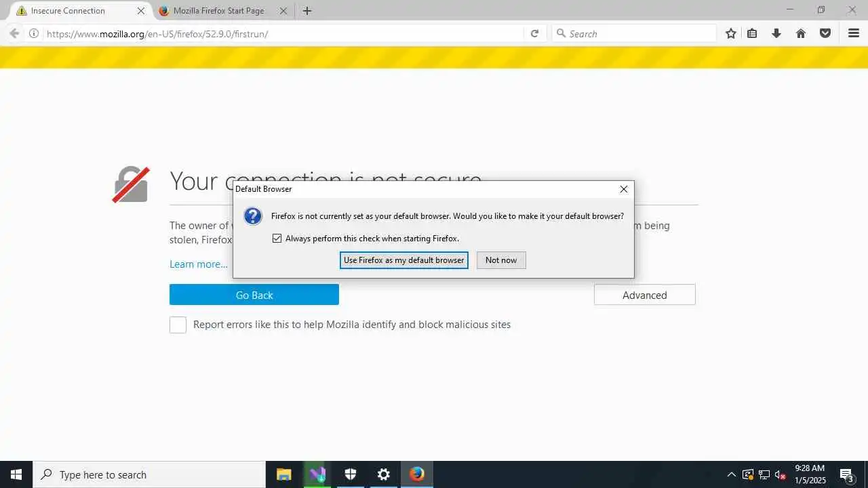The image size is (868, 488).
Task: Open File Explorer from the taskbar
Action: [283, 474]
